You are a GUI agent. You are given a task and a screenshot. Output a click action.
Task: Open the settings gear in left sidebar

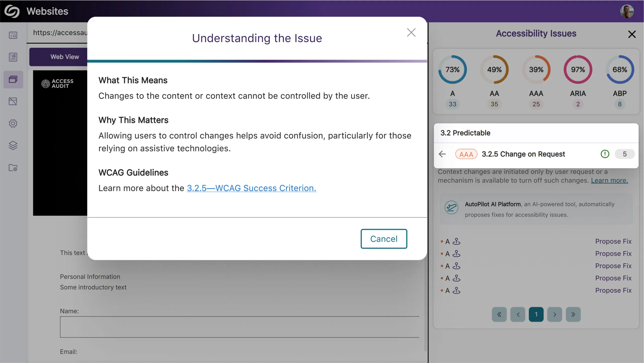pos(13,123)
